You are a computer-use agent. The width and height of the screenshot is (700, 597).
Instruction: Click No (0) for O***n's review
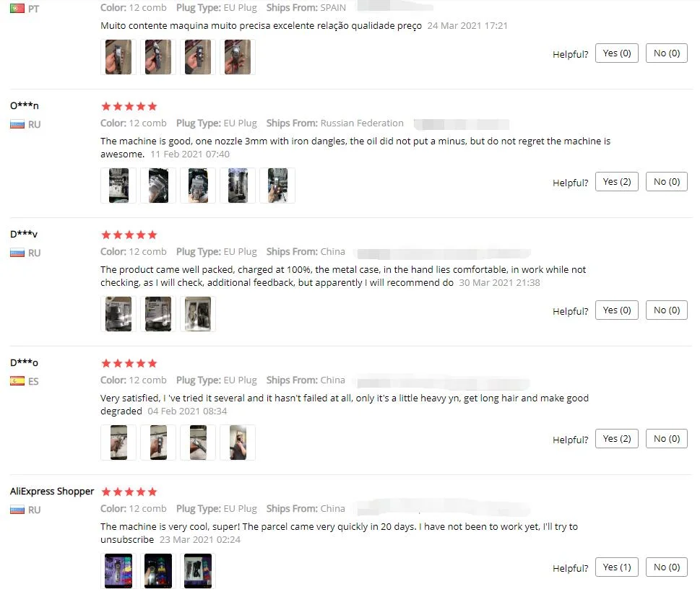tap(667, 182)
